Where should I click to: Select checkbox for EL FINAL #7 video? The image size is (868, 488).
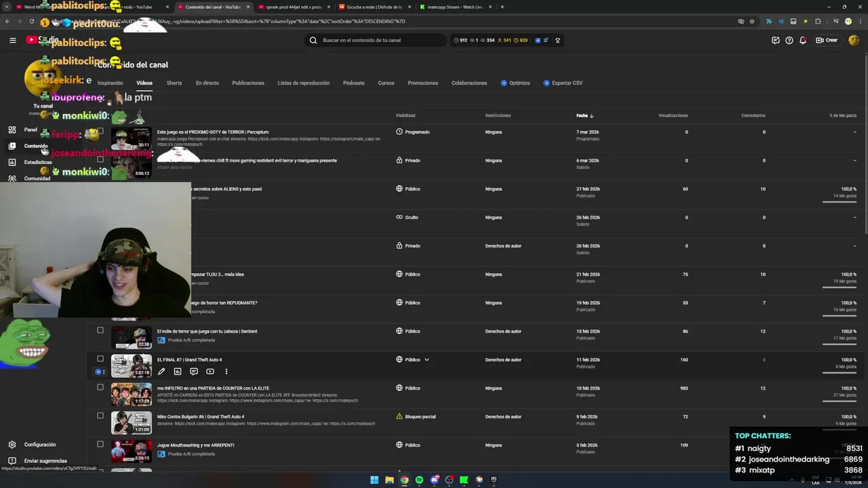(x=100, y=359)
